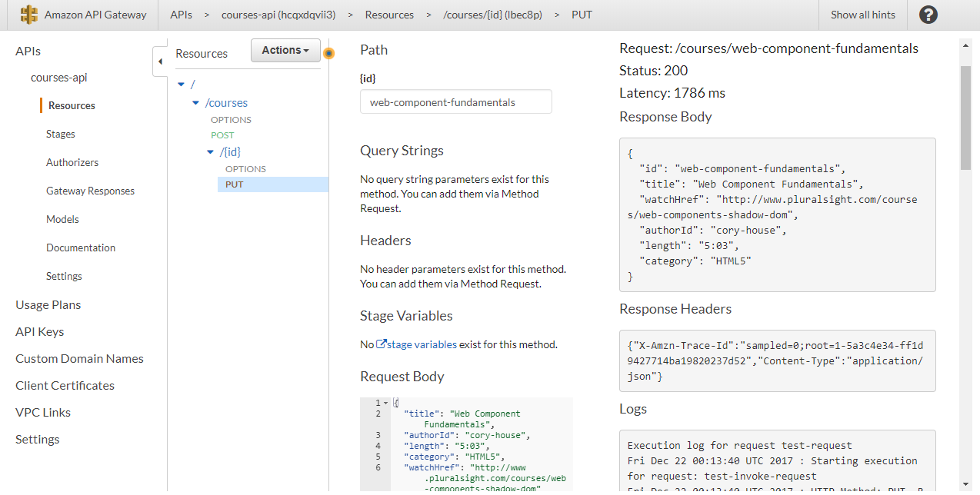Click /courses/{id} (lbec8p) breadcrumb
Image resolution: width=980 pixels, height=495 pixels.
[x=492, y=15]
